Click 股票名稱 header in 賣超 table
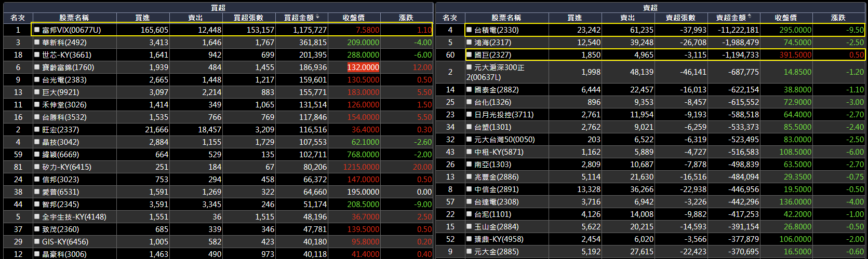The height and width of the screenshot is (259, 868). pyautogui.click(x=506, y=18)
